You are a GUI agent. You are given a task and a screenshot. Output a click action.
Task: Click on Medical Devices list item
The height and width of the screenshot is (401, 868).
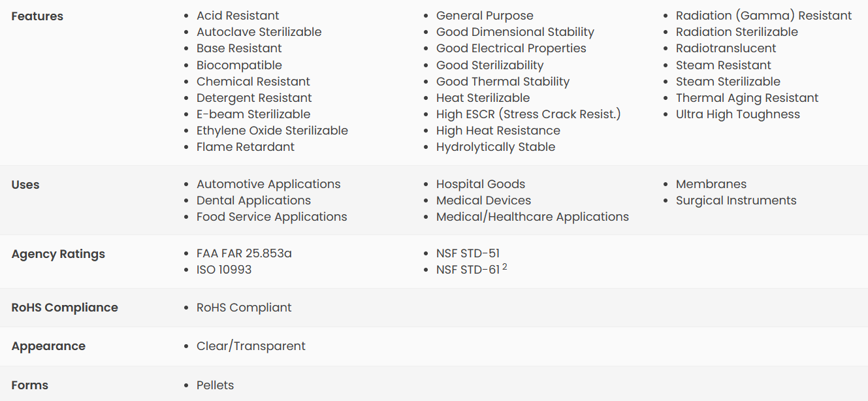tap(483, 200)
